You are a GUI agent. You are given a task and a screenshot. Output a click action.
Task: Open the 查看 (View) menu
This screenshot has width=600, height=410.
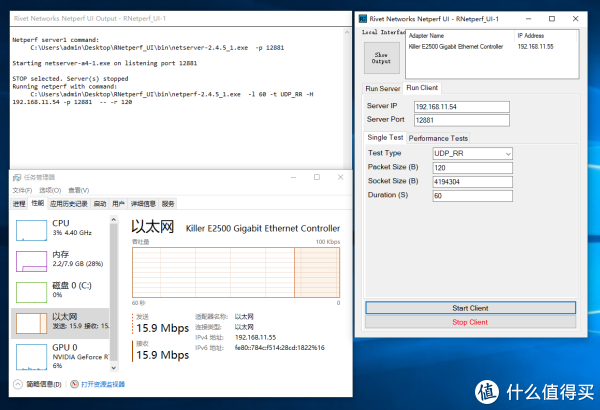tap(77, 189)
